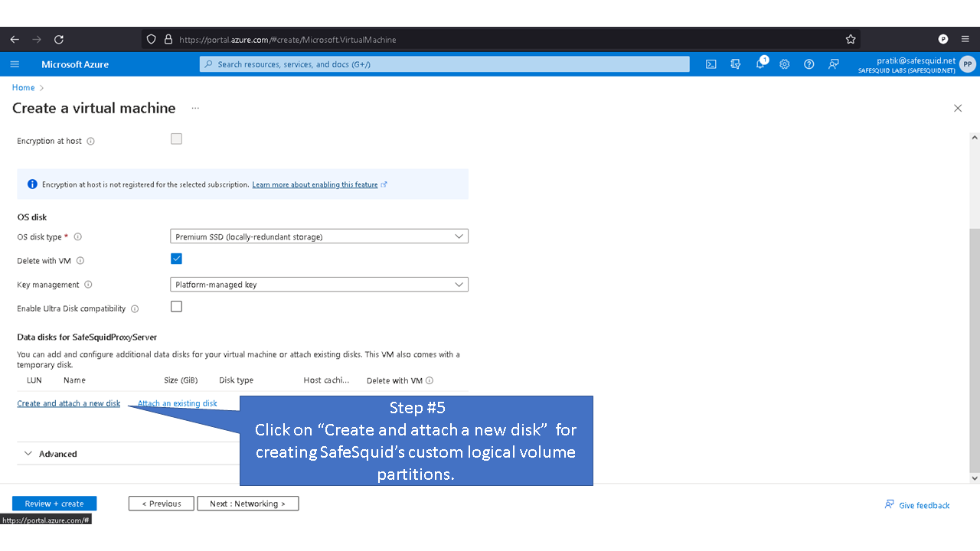Image resolution: width=980 pixels, height=551 pixels.
Task: Click the Previous button
Action: click(x=162, y=504)
